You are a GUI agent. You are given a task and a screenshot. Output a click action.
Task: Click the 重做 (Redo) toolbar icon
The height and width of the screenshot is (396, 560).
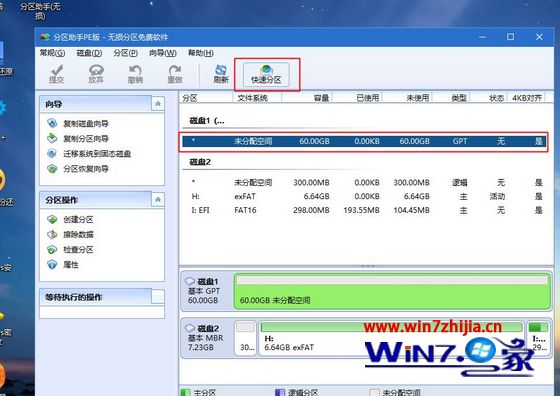pos(175,74)
